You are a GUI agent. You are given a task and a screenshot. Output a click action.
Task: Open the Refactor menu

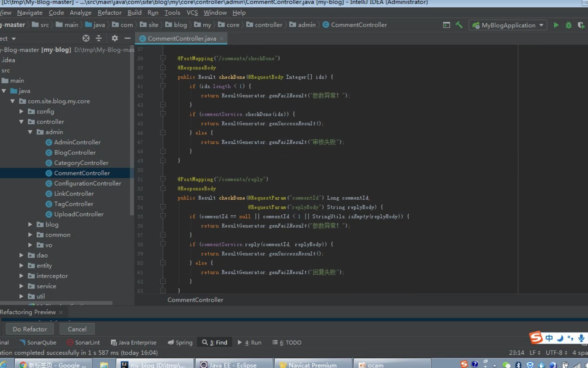(x=109, y=13)
